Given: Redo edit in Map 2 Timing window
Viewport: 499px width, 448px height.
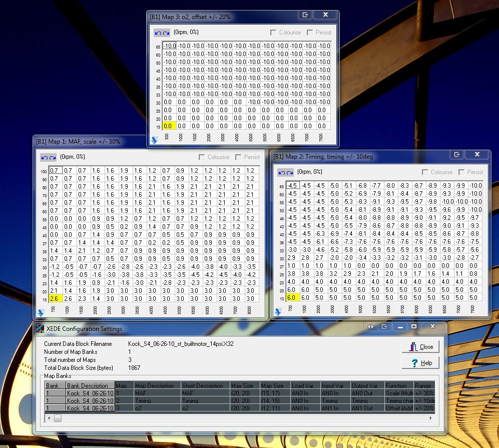Looking at the screenshot, I should [290, 173].
